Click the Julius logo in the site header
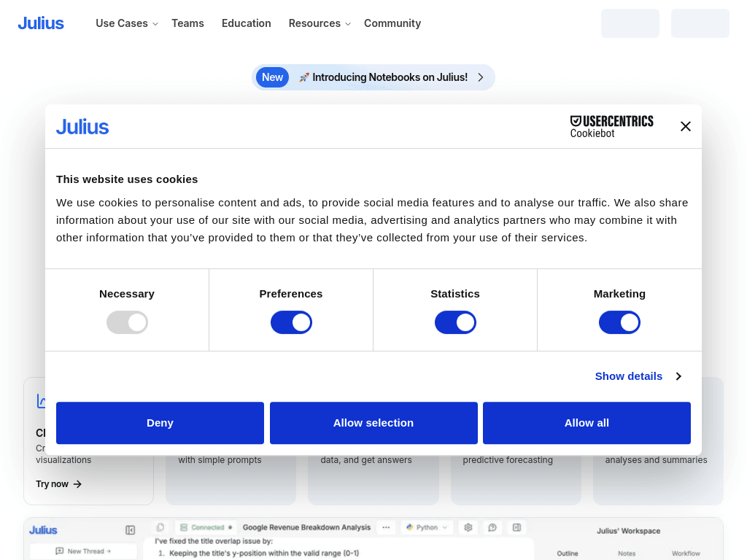This screenshot has height=560, width=747. (x=41, y=23)
